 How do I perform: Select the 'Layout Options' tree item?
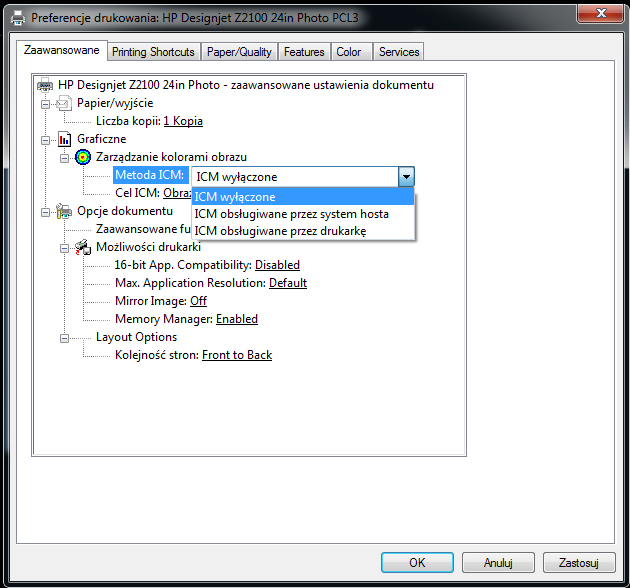click(x=137, y=337)
